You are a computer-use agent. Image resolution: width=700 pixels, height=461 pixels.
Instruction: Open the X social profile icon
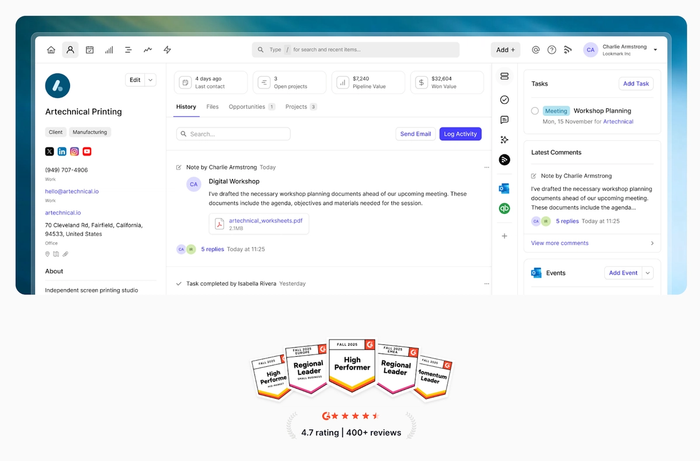50,151
